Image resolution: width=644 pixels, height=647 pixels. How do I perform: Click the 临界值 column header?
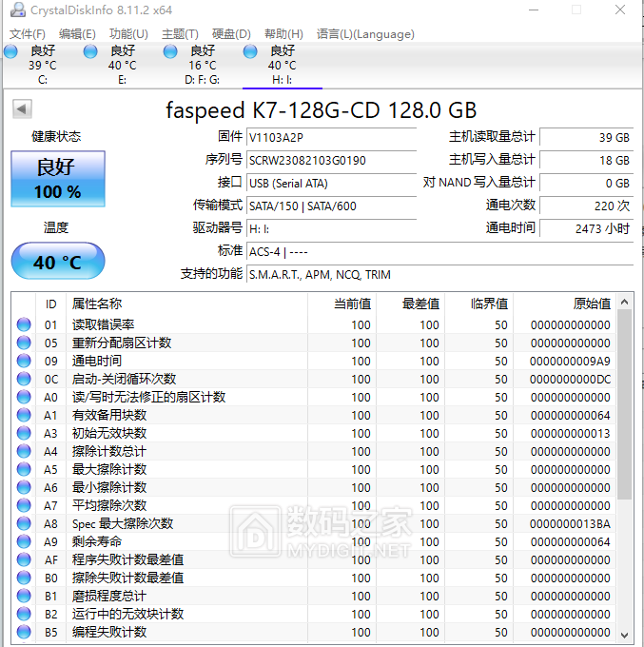pos(479,304)
